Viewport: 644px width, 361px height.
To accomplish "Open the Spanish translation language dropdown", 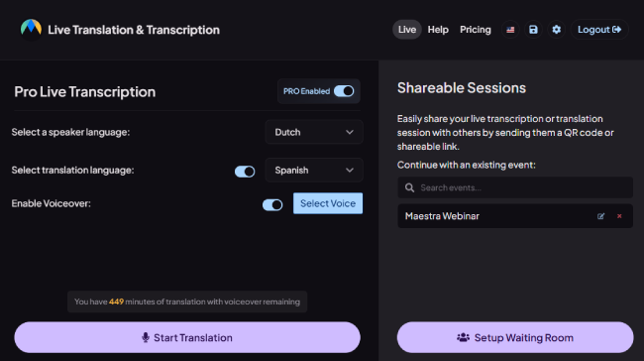I will click(314, 171).
